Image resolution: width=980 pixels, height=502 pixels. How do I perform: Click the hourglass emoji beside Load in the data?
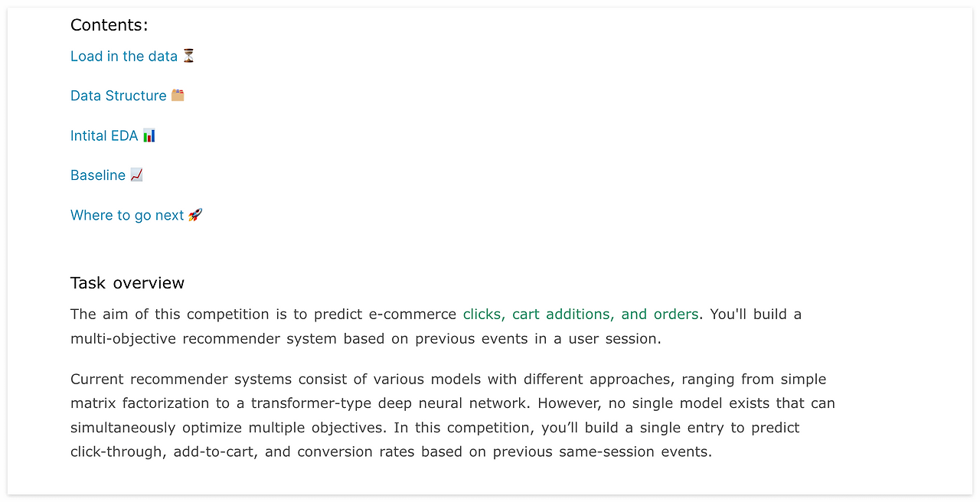click(188, 56)
